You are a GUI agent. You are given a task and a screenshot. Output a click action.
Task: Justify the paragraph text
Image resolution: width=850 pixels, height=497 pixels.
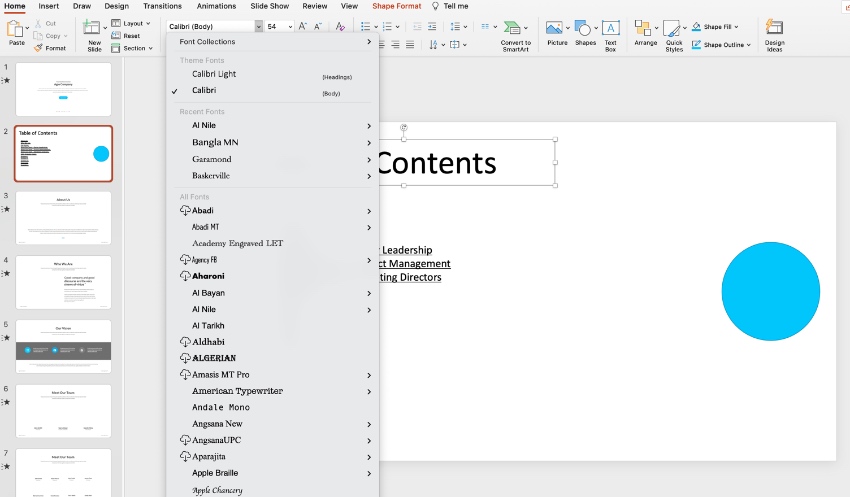click(410, 44)
